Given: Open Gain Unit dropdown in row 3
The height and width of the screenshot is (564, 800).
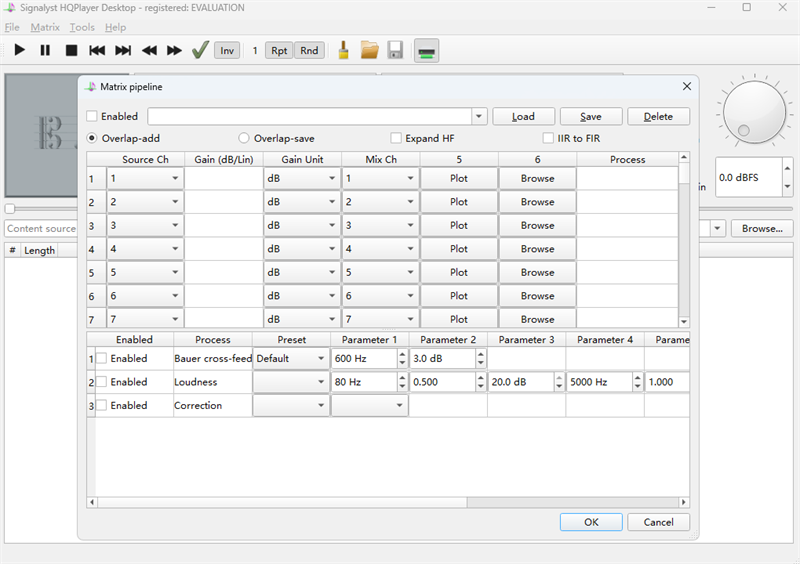Looking at the screenshot, I should click(301, 226).
